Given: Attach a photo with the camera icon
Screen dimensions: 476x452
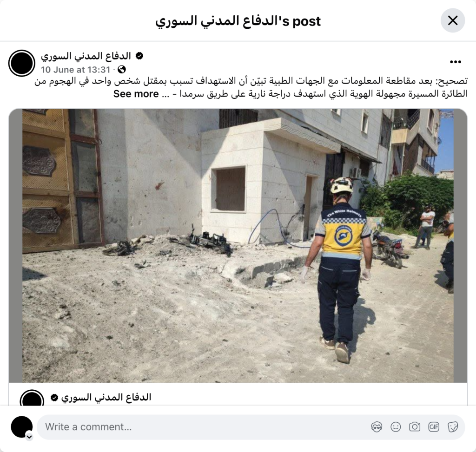Looking at the screenshot, I should click(415, 427).
